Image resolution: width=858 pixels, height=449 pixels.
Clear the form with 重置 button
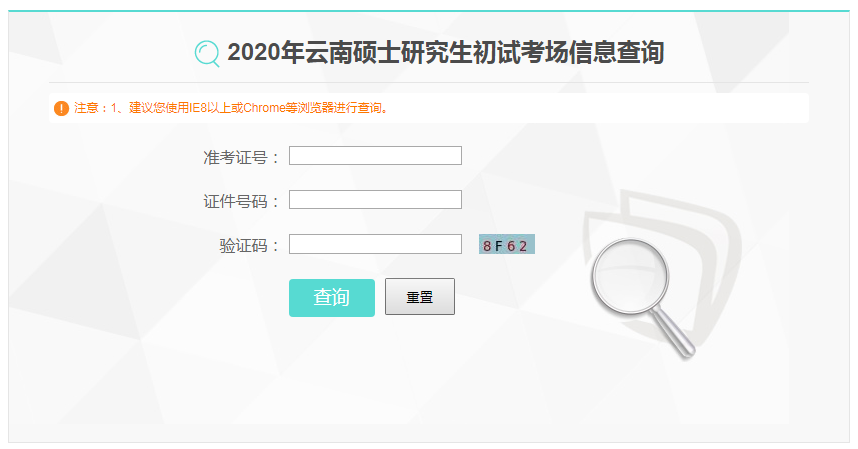[x=420, y=296]
